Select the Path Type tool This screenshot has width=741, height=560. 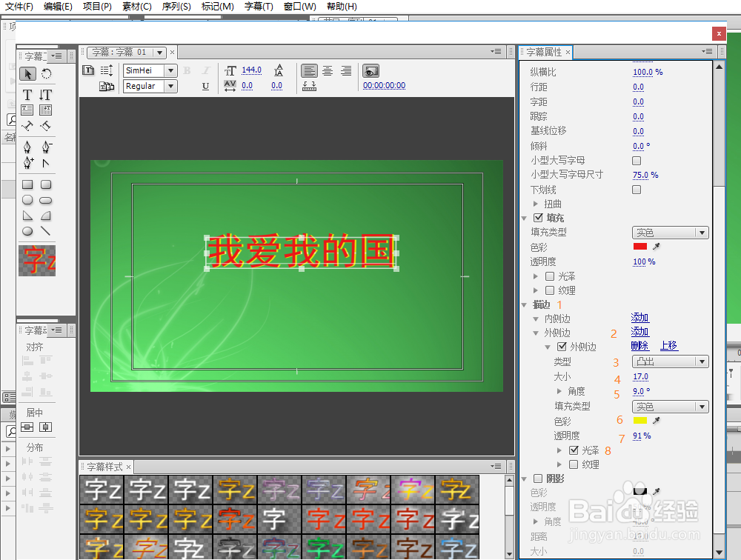27,126
